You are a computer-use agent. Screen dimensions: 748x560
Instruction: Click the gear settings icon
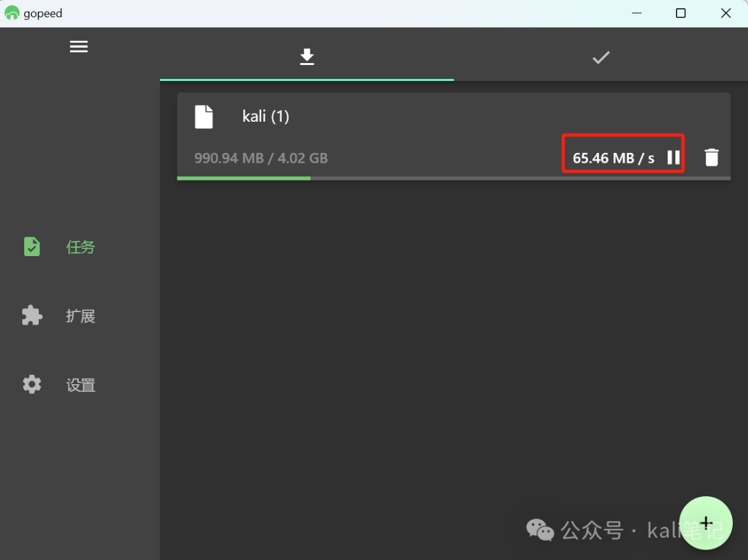pos(32,384)
